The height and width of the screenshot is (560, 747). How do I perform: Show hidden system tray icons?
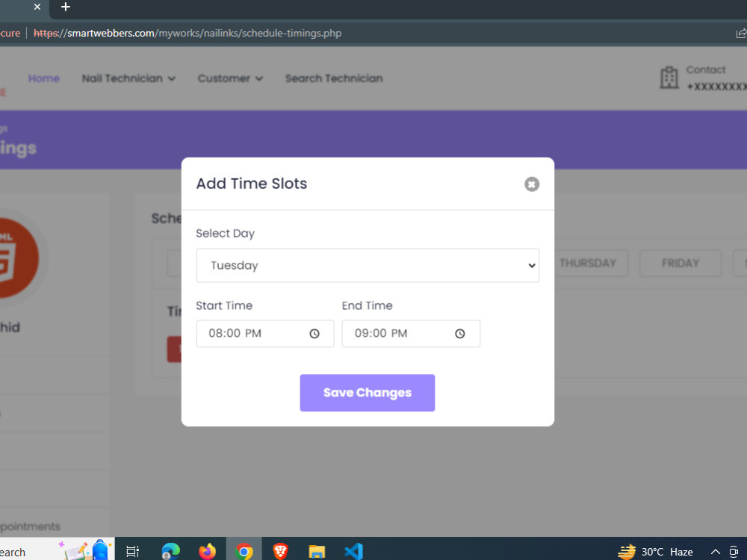pyautogui.click(x=715, y=552)
